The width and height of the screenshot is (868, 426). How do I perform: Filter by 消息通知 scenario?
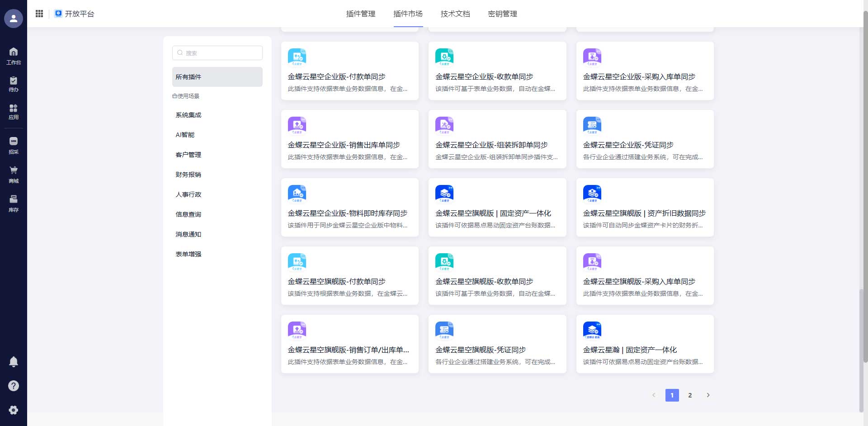tap(217, 234)
